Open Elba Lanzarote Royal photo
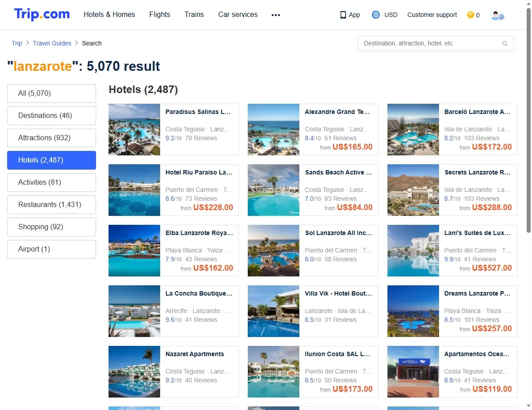 coord(134,251)
